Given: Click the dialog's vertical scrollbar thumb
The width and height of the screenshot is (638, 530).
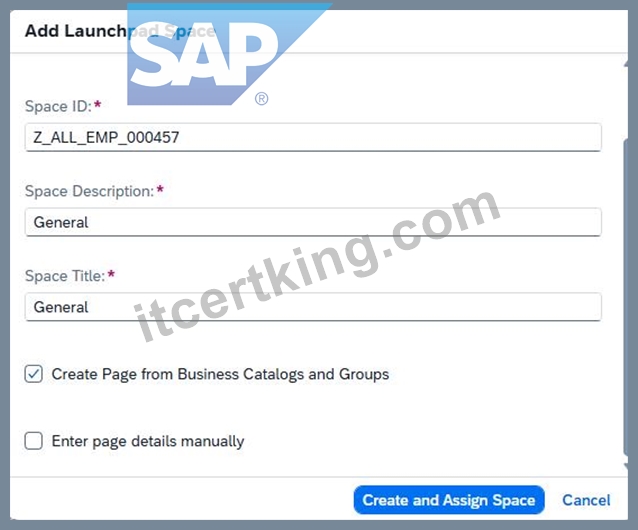Looking at the screenshot, I should click(626, 299).
